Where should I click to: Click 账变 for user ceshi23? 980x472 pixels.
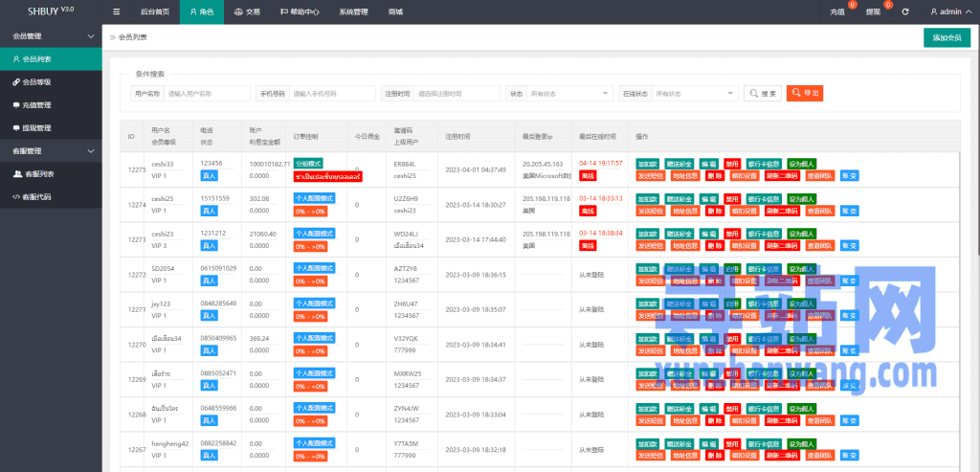tap(850, 246)
